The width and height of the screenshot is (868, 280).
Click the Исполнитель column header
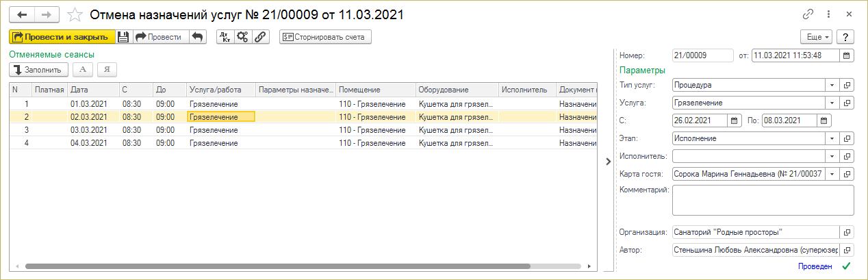coord(527,90)
